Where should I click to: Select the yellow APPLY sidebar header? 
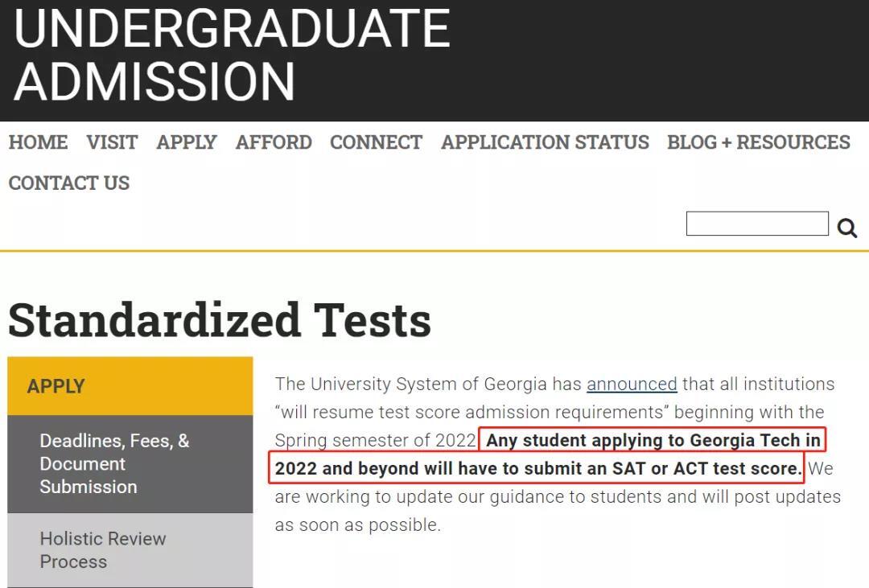point(130,386)
